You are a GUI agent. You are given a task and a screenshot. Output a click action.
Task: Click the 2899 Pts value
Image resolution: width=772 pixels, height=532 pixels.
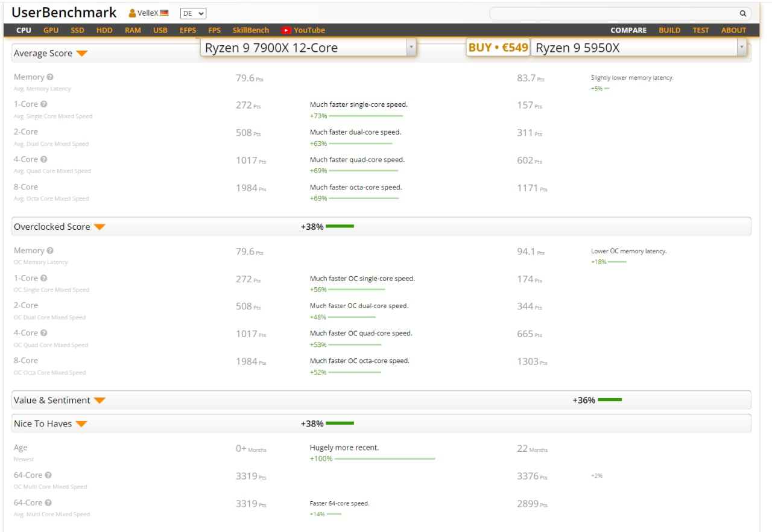532,504
